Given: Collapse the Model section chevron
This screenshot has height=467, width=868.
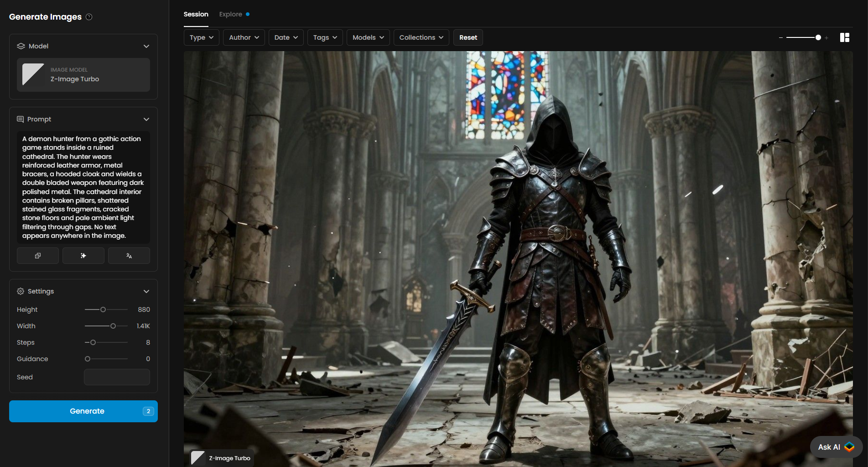Looking at the screenshot, I should (146, 46).
